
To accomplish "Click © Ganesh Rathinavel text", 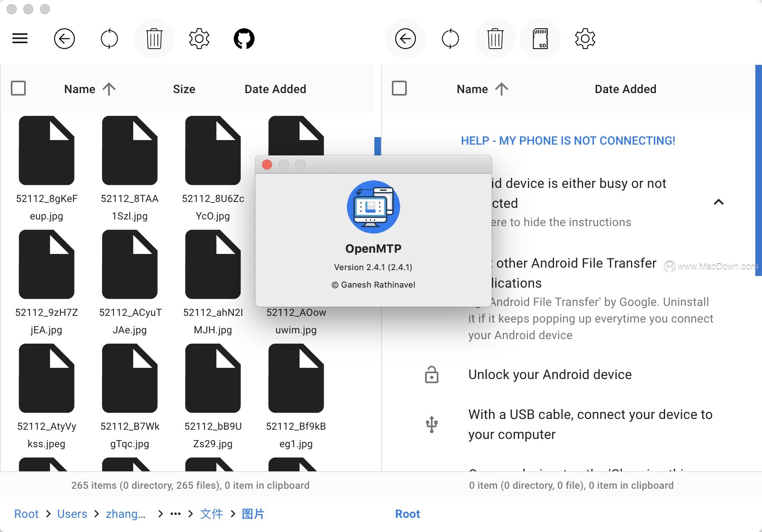I will (x=374, y=285).
